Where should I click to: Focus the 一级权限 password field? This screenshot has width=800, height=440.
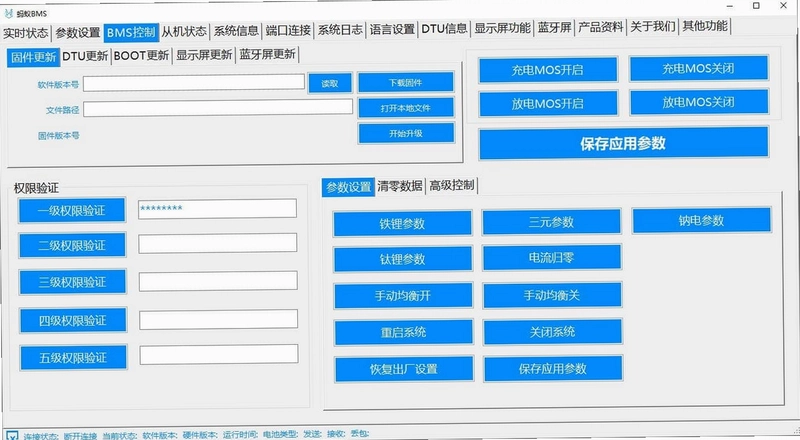click(x=217, y=209)
